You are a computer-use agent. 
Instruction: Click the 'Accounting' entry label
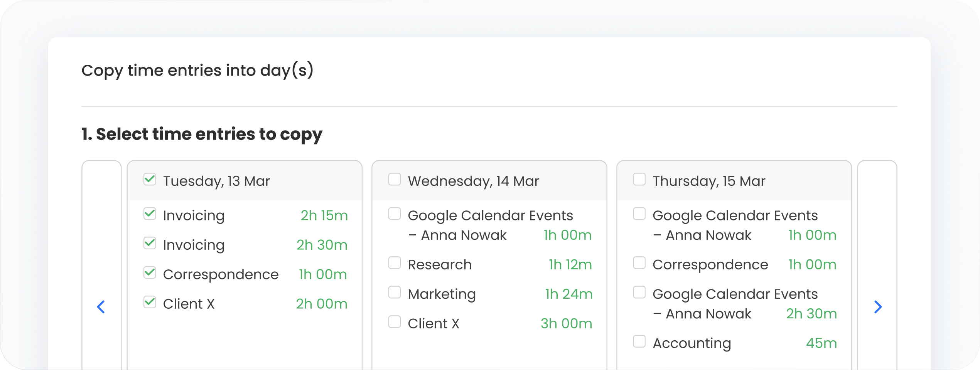click(692, 343)
